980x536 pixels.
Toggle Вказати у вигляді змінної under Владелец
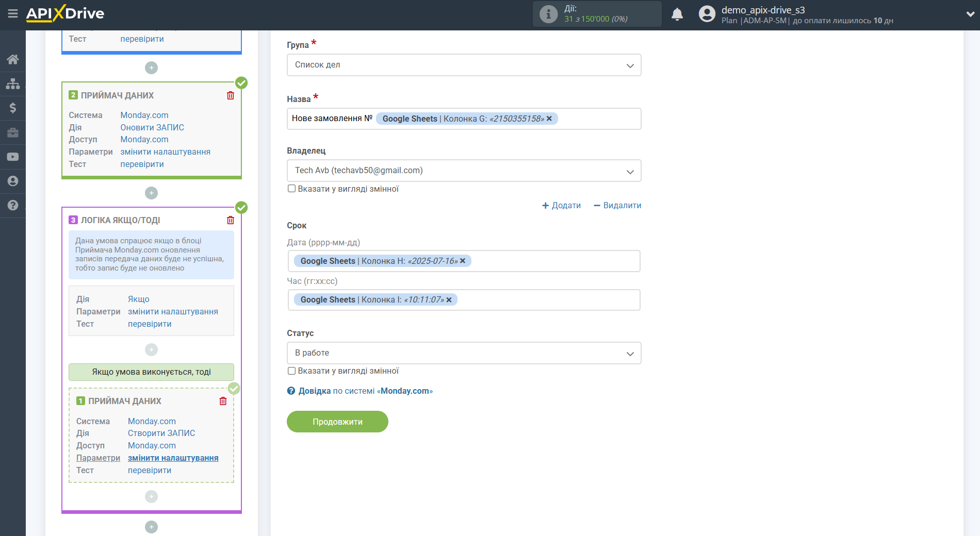point(291,189)
